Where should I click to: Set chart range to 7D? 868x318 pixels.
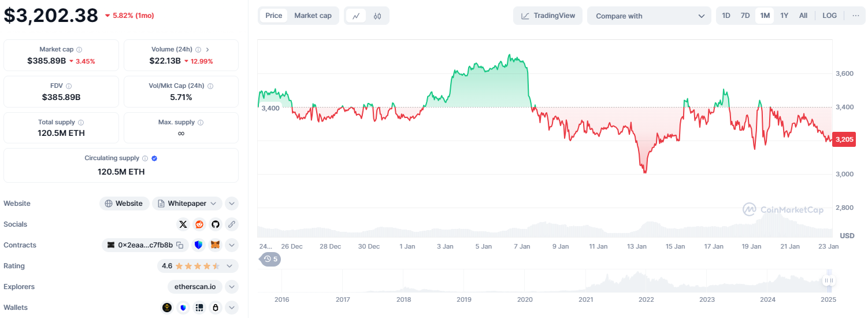pyautogui.click(x=745, y=16)
